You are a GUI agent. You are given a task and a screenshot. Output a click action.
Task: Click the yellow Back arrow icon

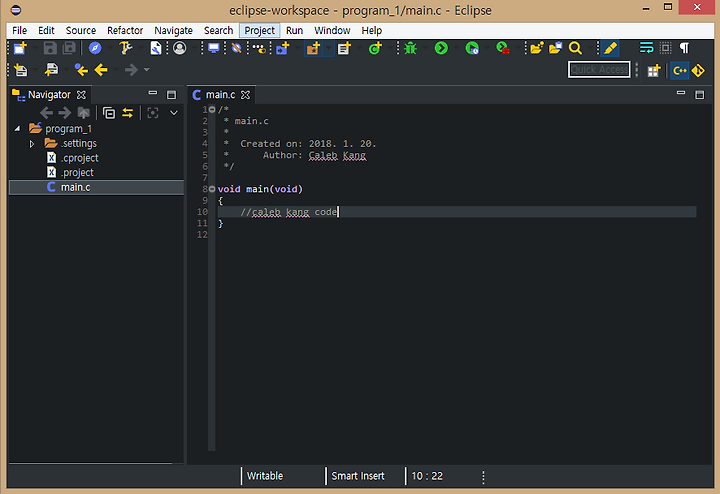101,70
